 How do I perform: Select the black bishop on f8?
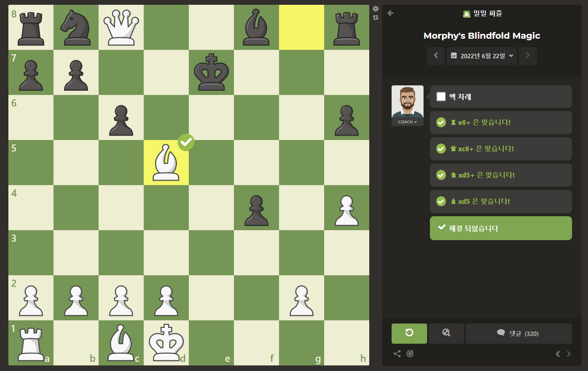click(x=257, y=28)
